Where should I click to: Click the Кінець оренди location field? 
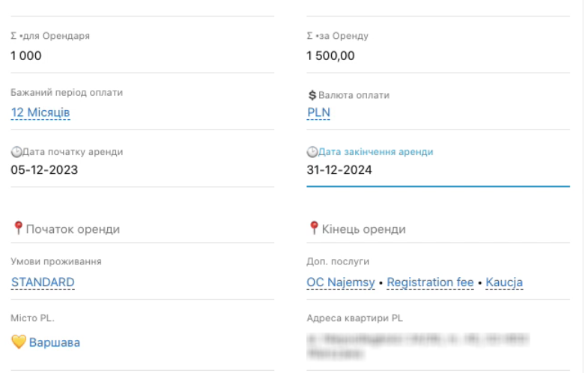pyautogui.click(x=363, y=229)
